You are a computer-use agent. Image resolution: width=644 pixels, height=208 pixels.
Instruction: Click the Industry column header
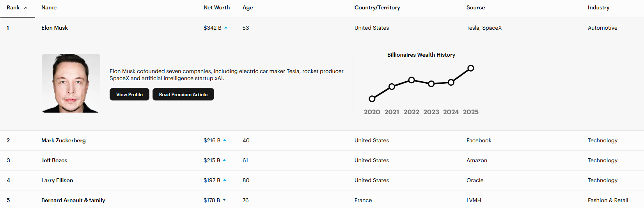tap(598, 8)
